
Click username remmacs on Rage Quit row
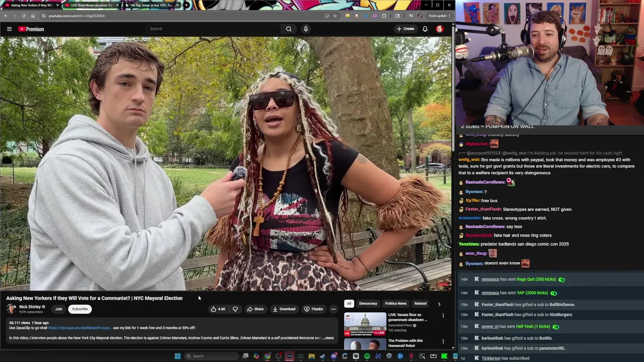(490, 280)
